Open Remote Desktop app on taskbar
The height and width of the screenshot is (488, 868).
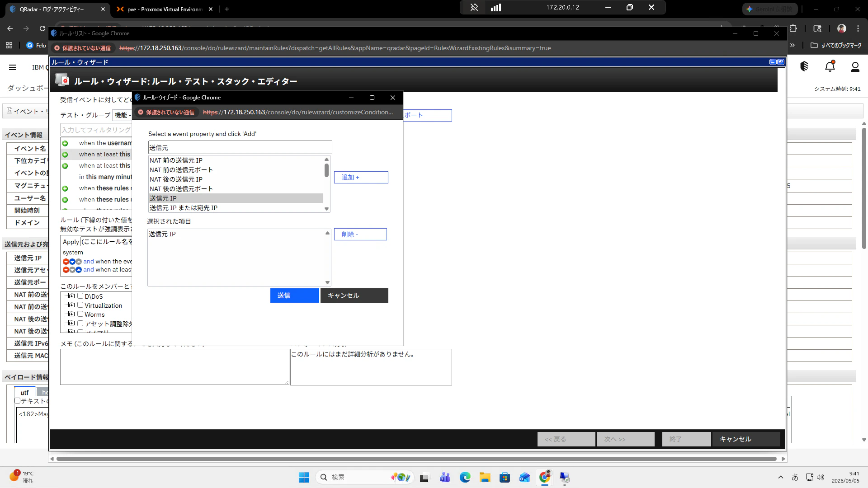[565, 477]
